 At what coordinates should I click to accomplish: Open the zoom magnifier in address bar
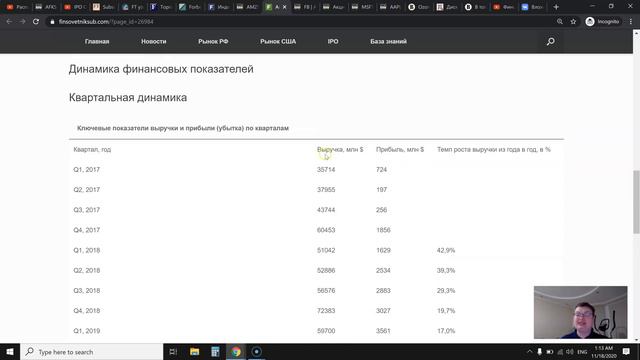point(560,22)
